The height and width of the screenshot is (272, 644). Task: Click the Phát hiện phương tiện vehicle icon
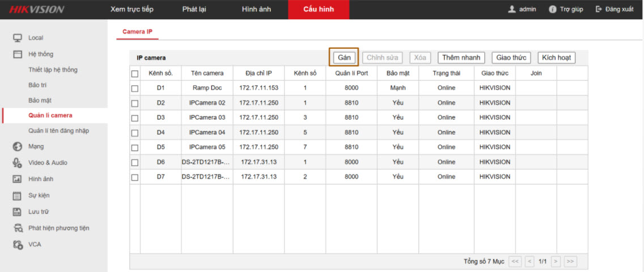coord(18,228)
